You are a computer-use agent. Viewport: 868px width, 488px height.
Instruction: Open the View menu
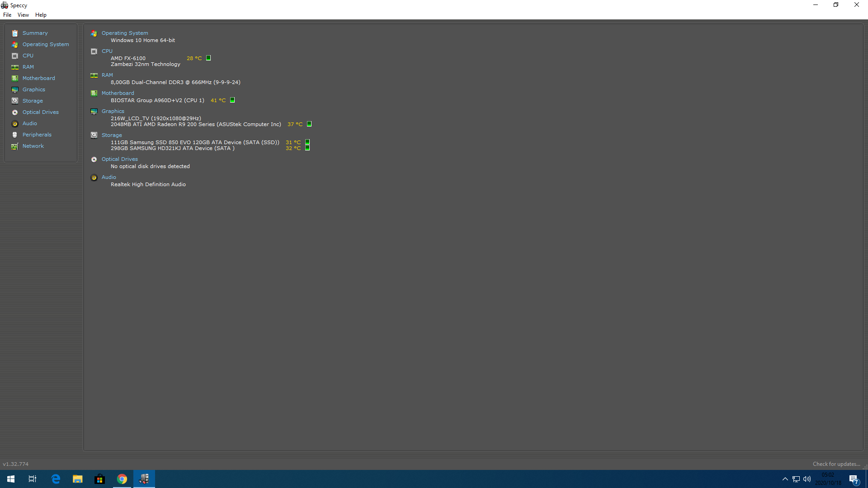coord(23,15)
